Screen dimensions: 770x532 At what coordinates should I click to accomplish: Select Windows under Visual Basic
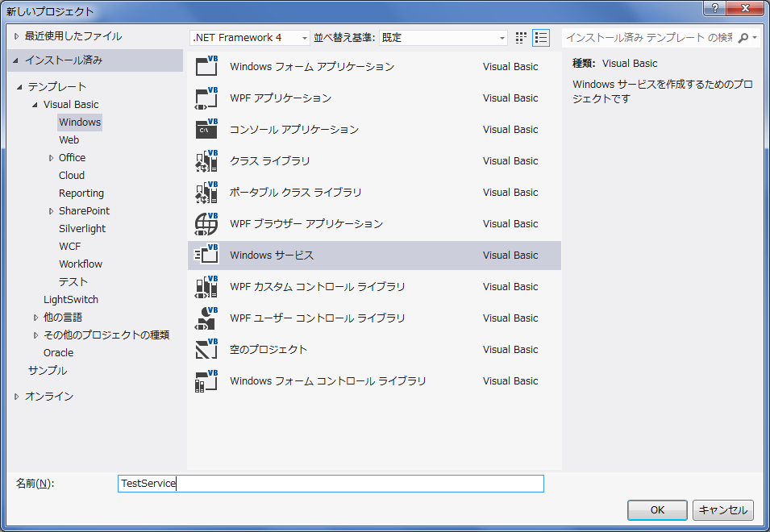pos(80,123)
